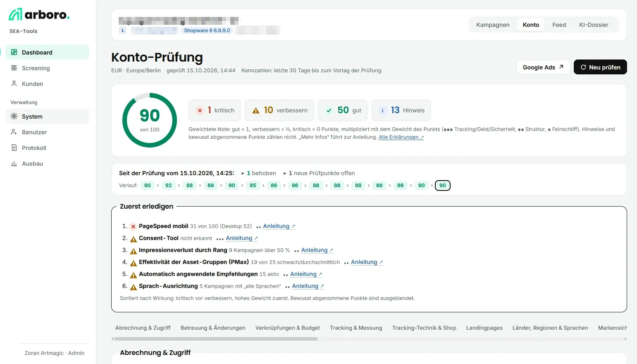Switch to the KI-Dossier tab
This screenshot has width=637, height=364.
coord(594,25)
